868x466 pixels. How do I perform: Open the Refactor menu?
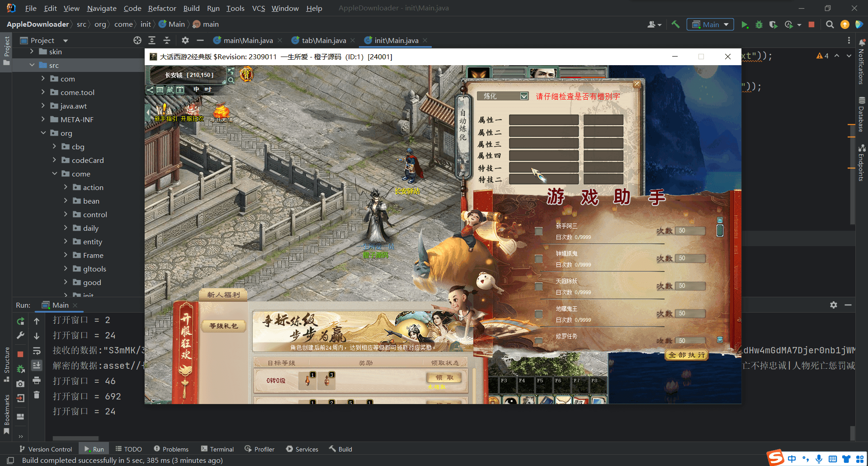(x=162, y=8)
